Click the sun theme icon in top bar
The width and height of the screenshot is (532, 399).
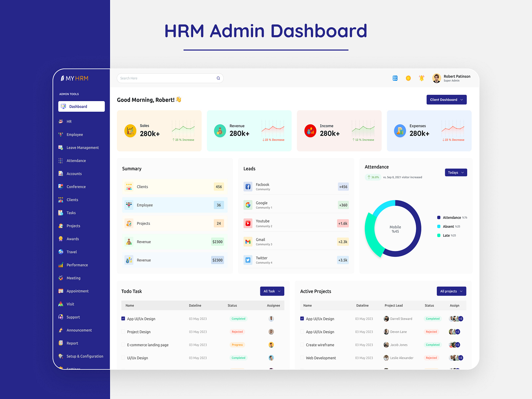click(x=408, y=78)
